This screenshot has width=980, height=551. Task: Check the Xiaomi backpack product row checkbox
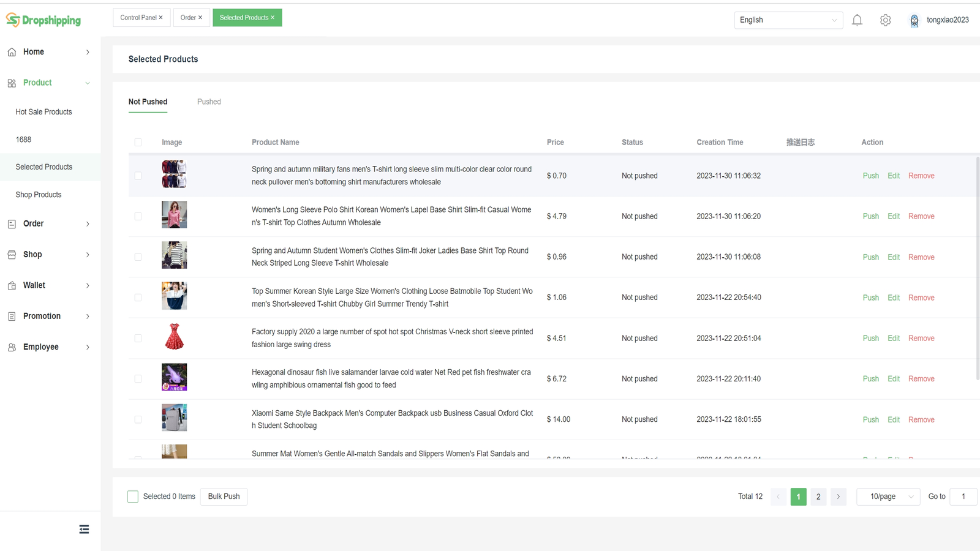(138, 419)
